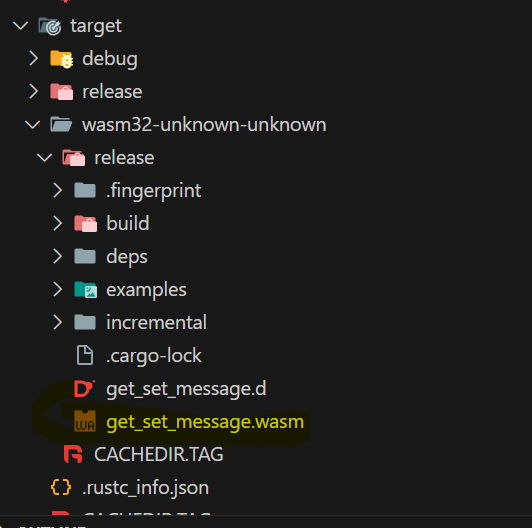The width and height of the screenshot is (532, 528).
Task: Expand the .fingerprint folder arrow
Action: click(x=58, y=190)
